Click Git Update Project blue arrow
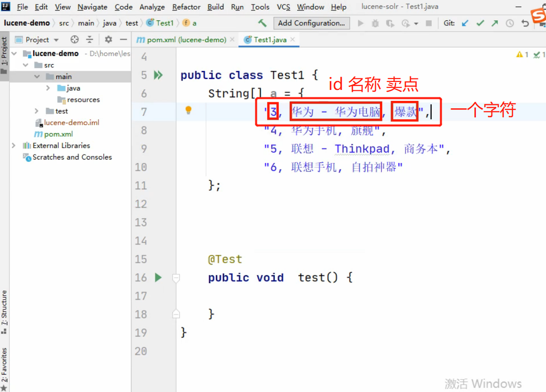This screenshot has height=392, width=546. pos(465,23)
